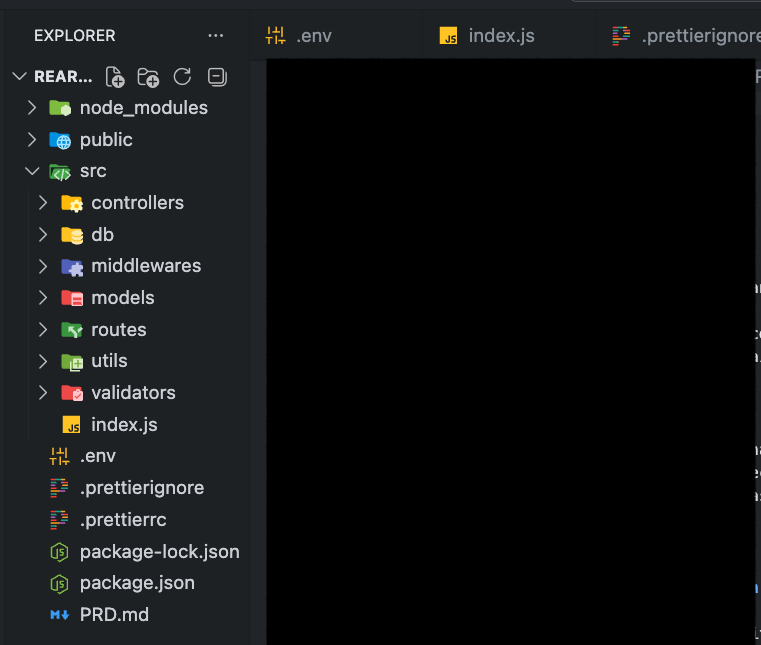This screenshot has height=645, width=761.
Task: Click the JS icon beside index.js in tree
Action: 72,425
